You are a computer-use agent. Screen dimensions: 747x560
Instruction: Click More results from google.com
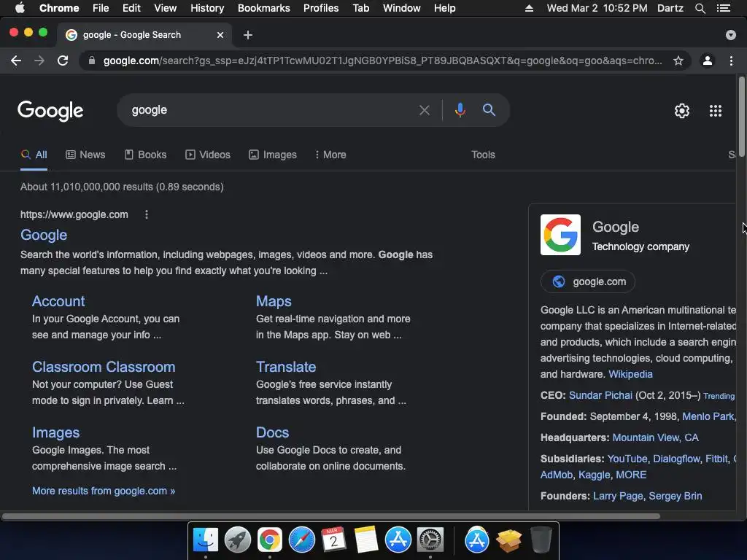(104, 491)
